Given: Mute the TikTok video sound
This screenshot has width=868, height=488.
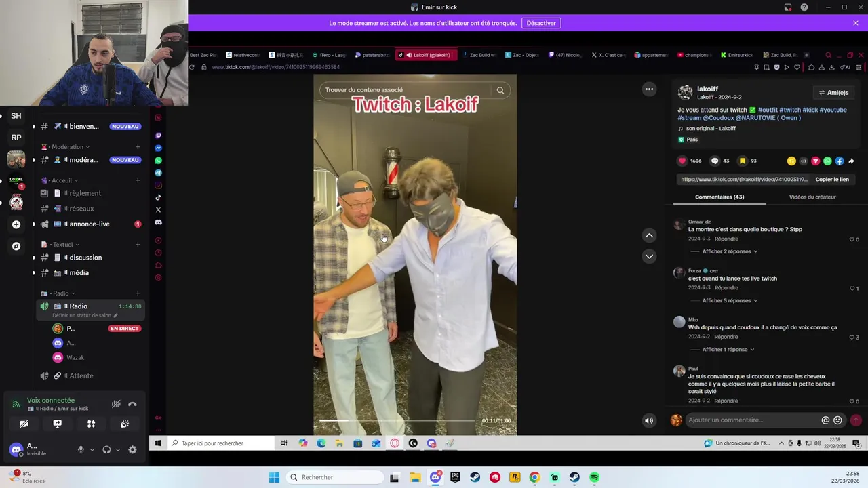Looking at the screenshot, I should coord(649,420).
